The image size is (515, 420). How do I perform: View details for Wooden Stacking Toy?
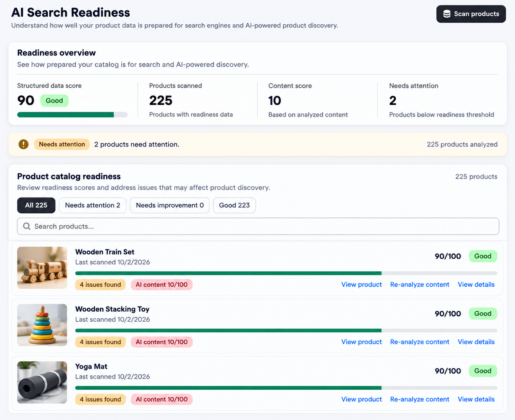476,342
